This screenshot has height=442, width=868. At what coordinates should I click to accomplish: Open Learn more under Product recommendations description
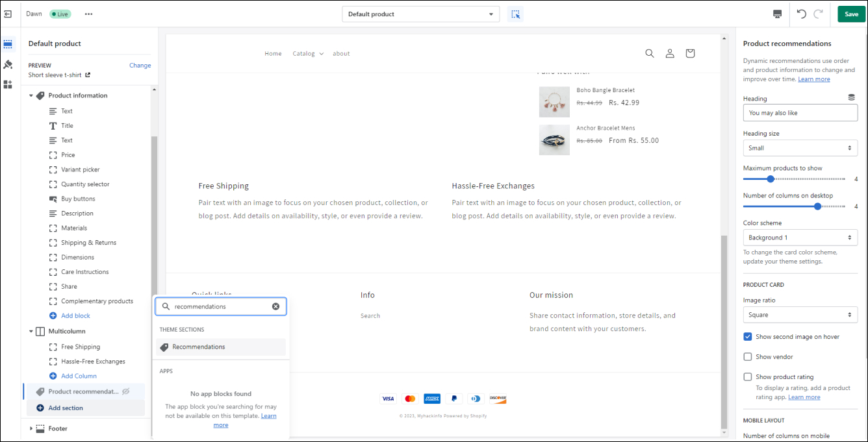(x=814, y=79)
